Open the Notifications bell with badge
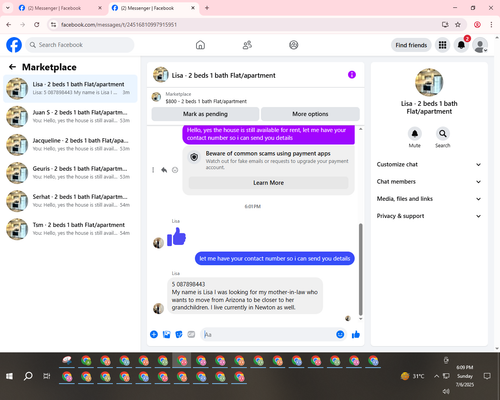Viewport: 500px width, 400px height. click(x=461, y=45)
